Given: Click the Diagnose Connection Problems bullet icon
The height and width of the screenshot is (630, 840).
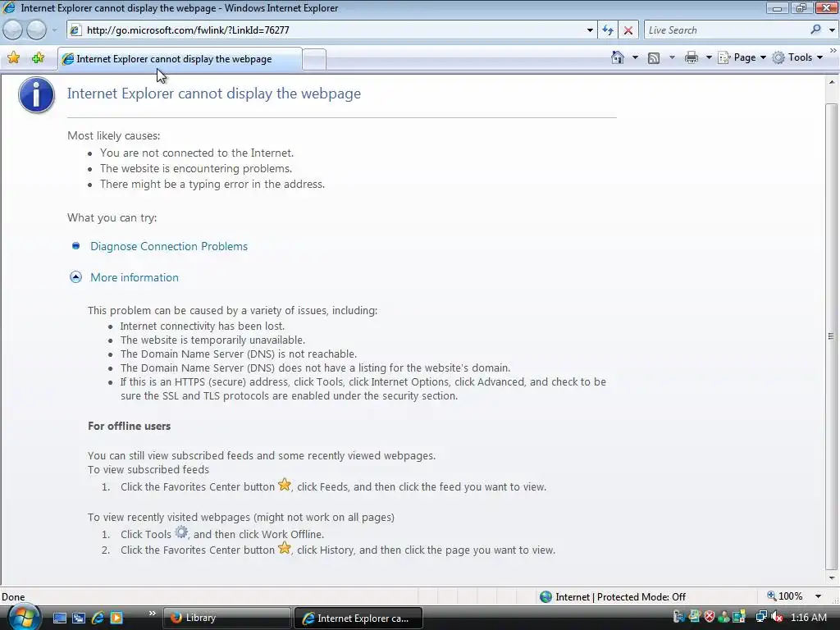Looking at the screenshot, I should (x=75, y=246).
